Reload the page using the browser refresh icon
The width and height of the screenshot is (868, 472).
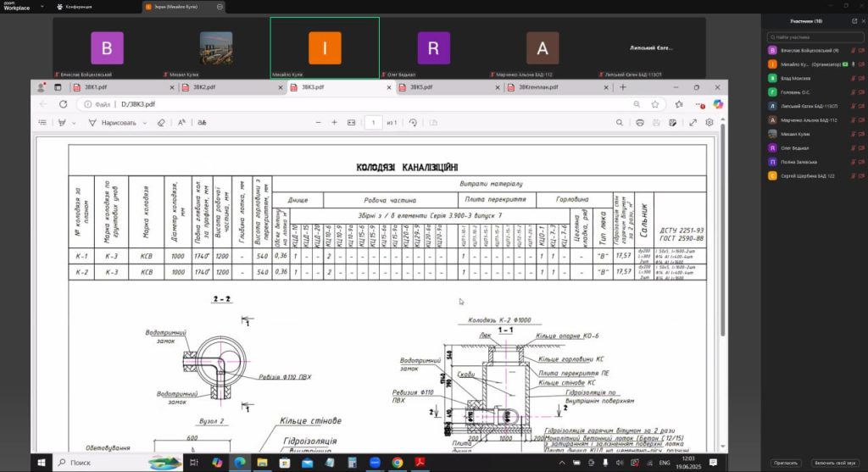pos(63,104)
